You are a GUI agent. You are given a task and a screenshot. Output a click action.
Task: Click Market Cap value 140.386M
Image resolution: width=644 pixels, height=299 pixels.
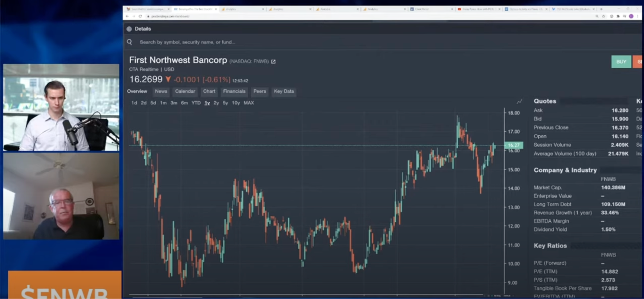pyautogui.click(x=613, y=188)
